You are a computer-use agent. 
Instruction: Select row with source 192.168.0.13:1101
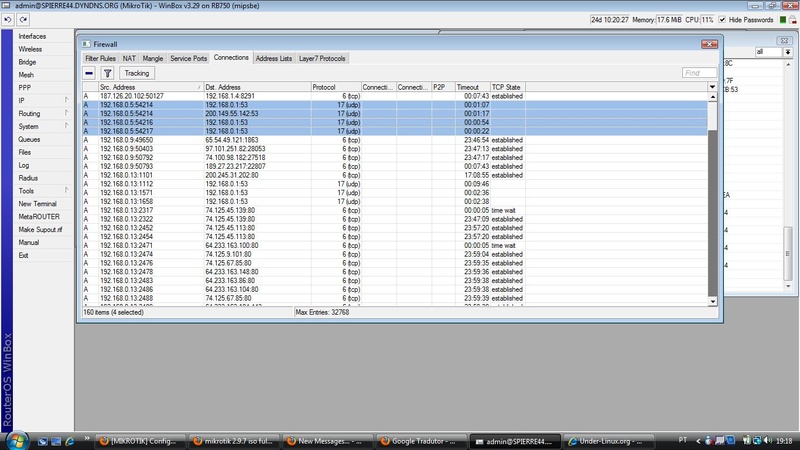tap(395, 175)
